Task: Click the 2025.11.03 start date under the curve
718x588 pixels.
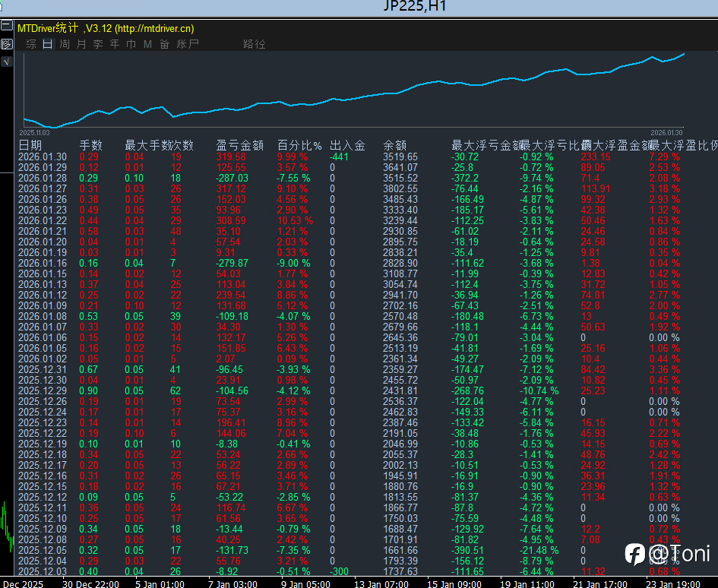Action: [x=34, y=133]
